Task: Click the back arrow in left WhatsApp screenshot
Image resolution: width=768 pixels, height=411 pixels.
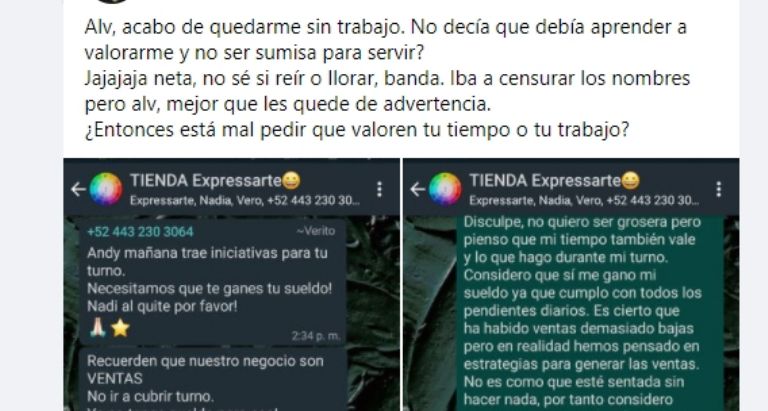Action: [78, 189]
